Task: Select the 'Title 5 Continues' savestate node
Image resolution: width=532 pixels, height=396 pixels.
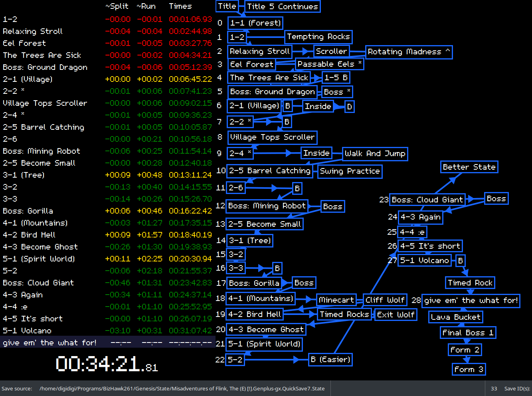Action: tap(282, 6)
